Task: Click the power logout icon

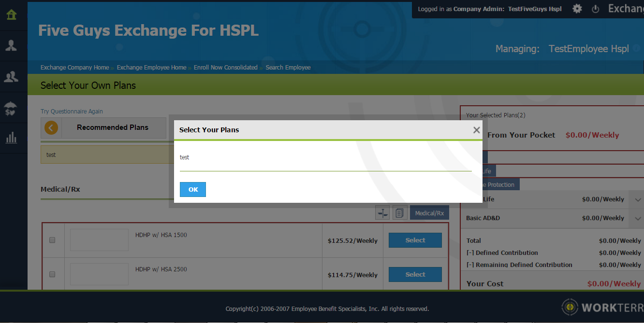Action: pyautogui.click(x=596, y=9)
